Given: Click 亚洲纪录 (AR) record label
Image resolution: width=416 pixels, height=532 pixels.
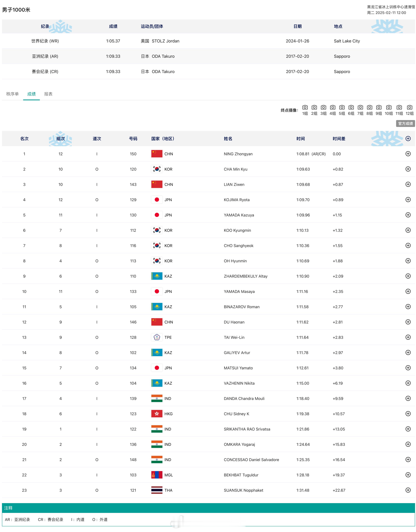Looking at the screenshot, I should pyautogui.click(x=45, y=56).
